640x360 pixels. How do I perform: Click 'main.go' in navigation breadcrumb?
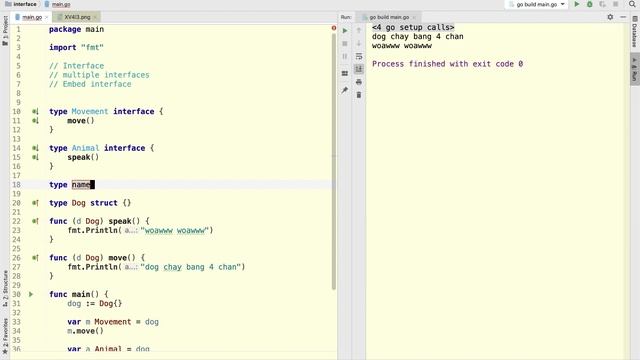(x=58, y=4)
